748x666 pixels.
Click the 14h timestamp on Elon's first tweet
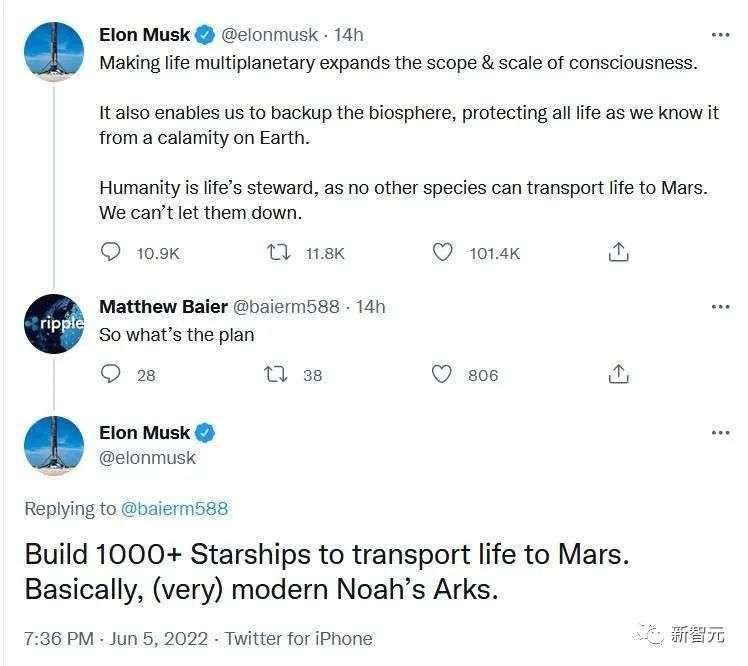349,35
